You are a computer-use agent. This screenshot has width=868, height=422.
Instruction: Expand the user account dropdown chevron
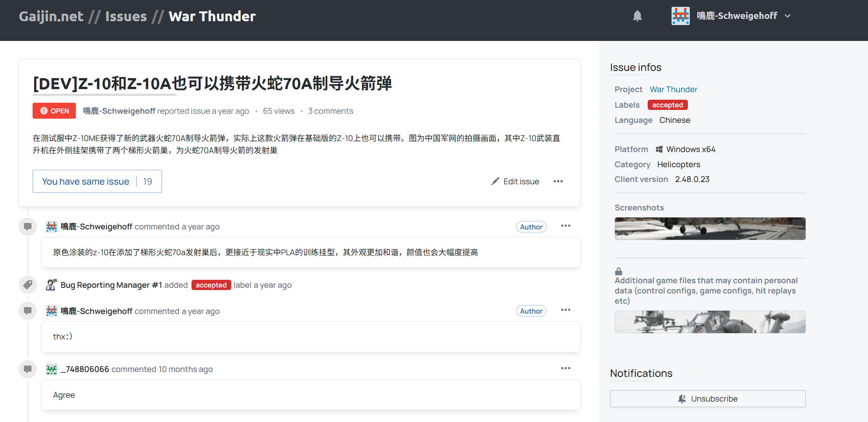click(788, 16)
